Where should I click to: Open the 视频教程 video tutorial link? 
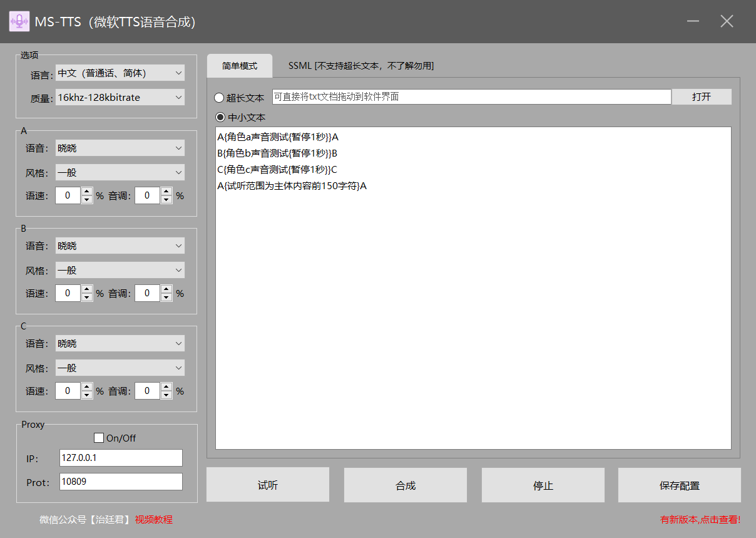point(153,519)
